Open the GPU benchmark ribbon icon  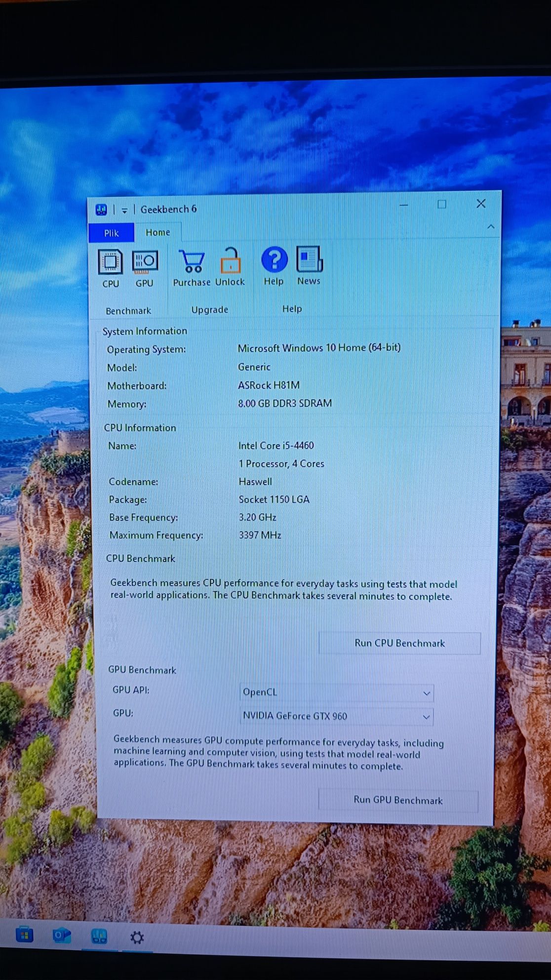click(x=145, y=269)
